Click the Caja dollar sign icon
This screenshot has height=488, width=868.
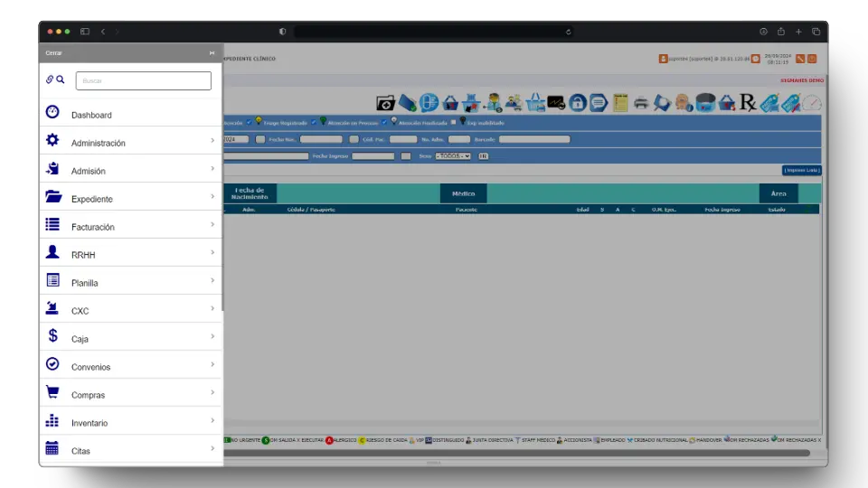click(52, 336)
